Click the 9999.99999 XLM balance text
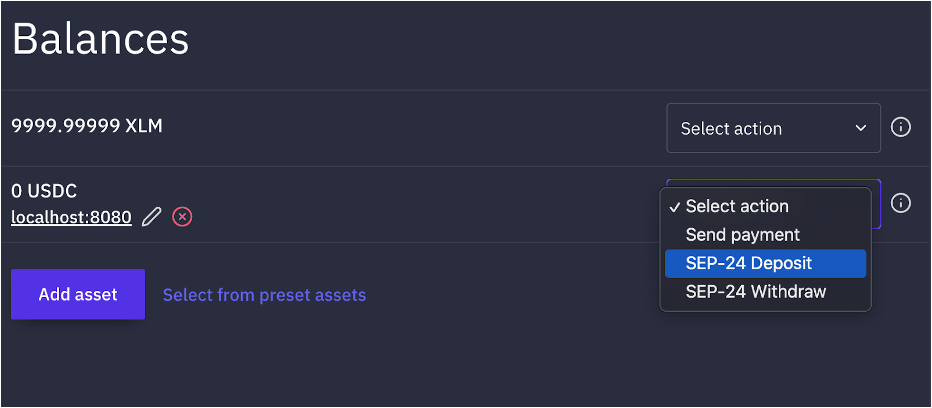Image resolution: width=932 pixels, height=408 pixels. [86, 126]
